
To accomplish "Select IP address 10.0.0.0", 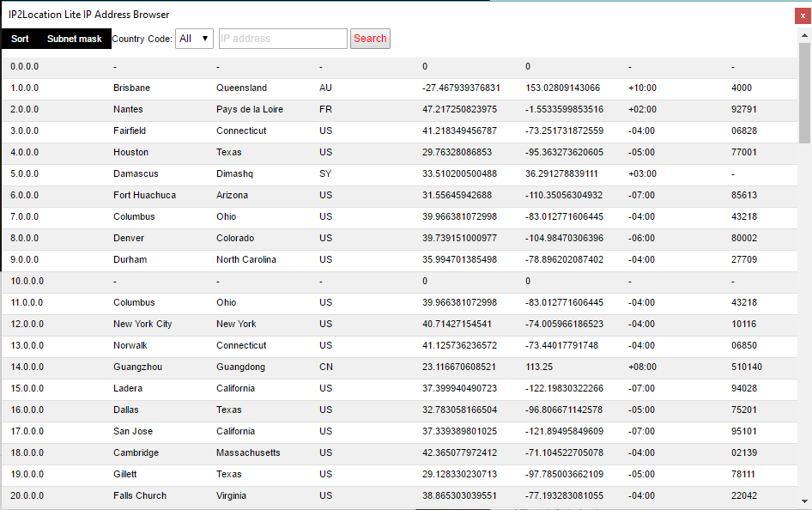I will (x=27, y=281).
